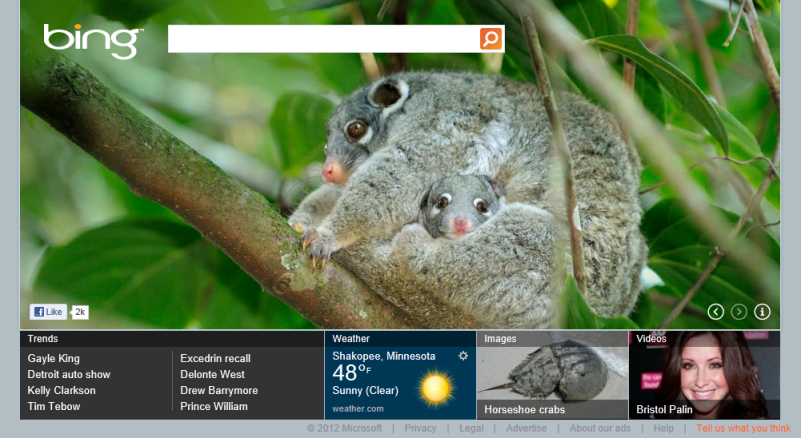Open the Legal footer link

tap(471, 428)
